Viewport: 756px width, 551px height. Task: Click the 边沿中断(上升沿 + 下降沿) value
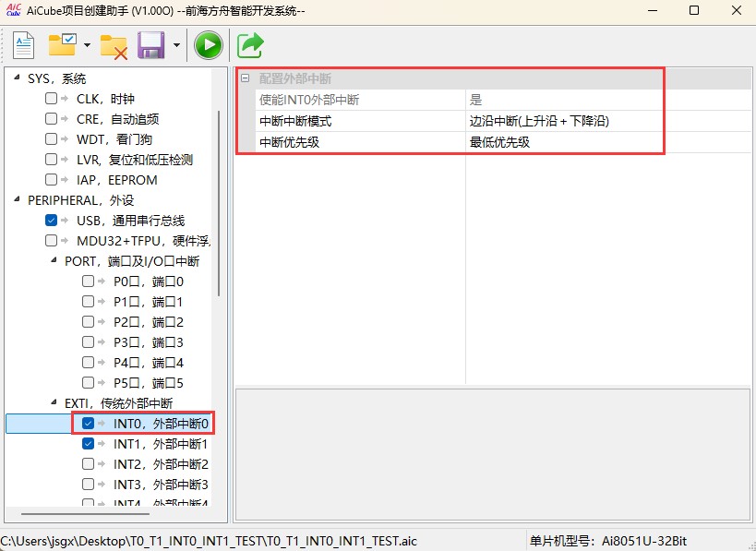[x=539, y=121]
